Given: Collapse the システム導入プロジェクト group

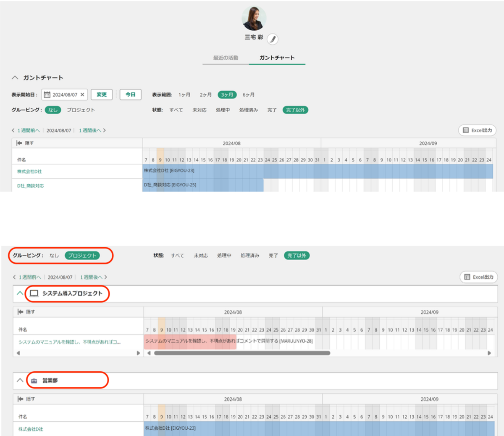Looking at the screenshot, I should pos(20,293).
